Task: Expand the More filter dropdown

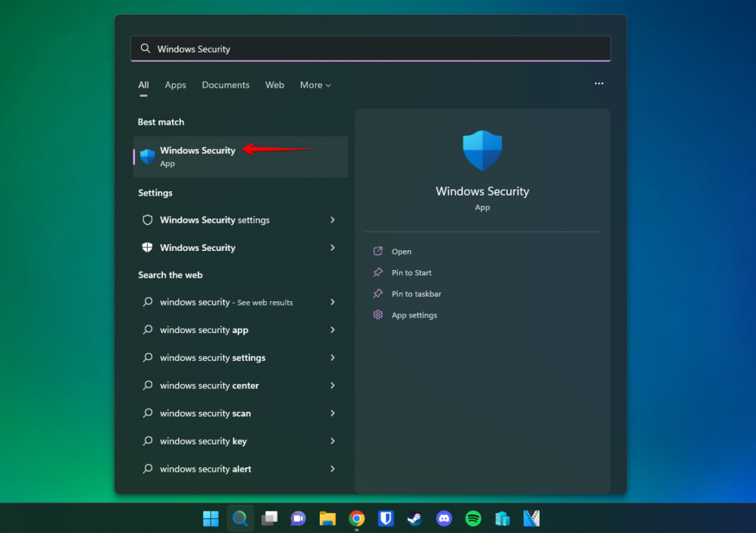Action: point(315,85)
